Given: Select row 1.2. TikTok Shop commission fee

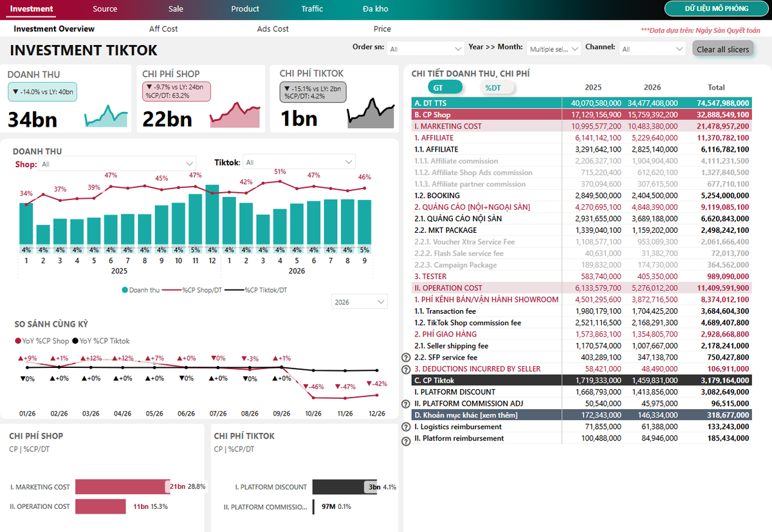Looking at the screenshot, I should click(581, 323).
